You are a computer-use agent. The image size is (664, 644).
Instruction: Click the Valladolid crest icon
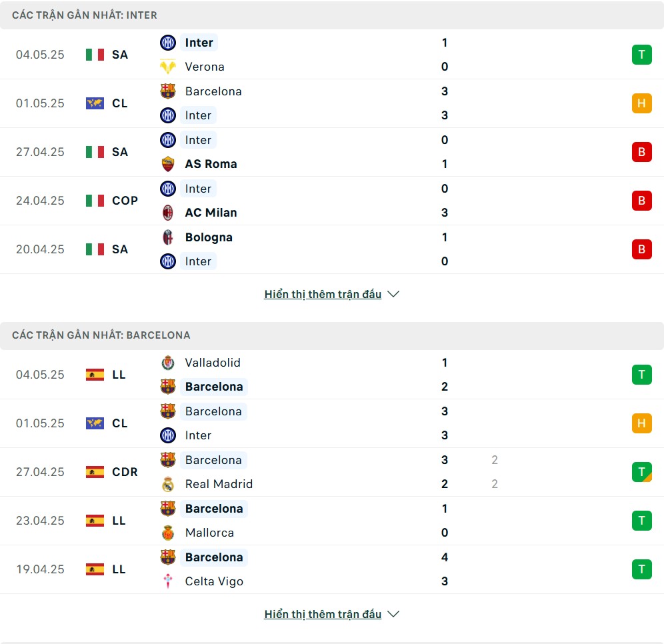point(168,363)
